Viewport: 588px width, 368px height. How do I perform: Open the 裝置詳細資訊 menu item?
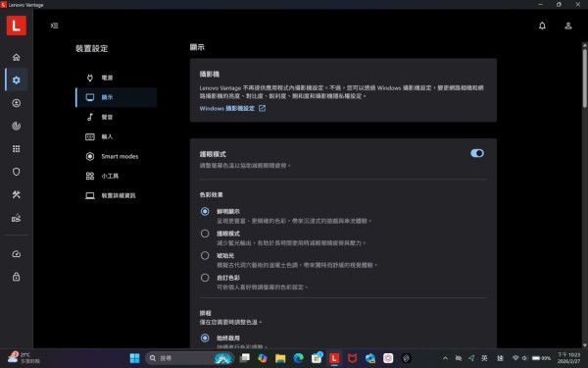click(x=117, y=195)
